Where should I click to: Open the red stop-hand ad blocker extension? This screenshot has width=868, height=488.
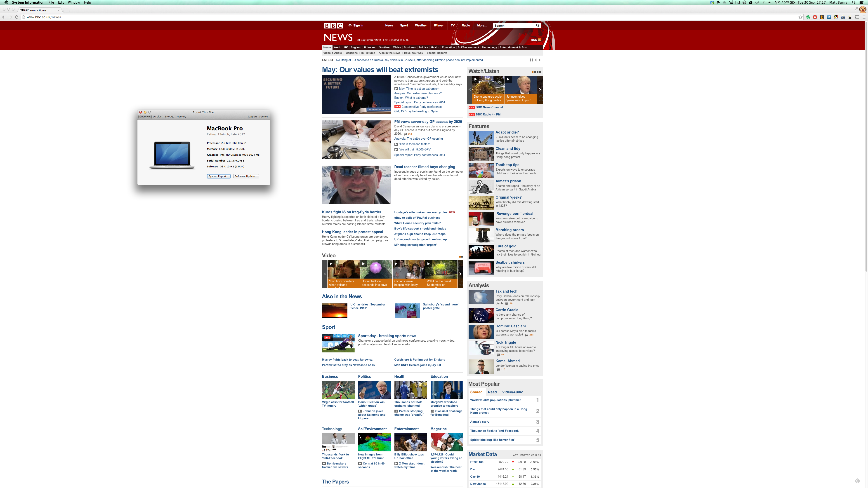pyautogui.click(x=815, y=17)
